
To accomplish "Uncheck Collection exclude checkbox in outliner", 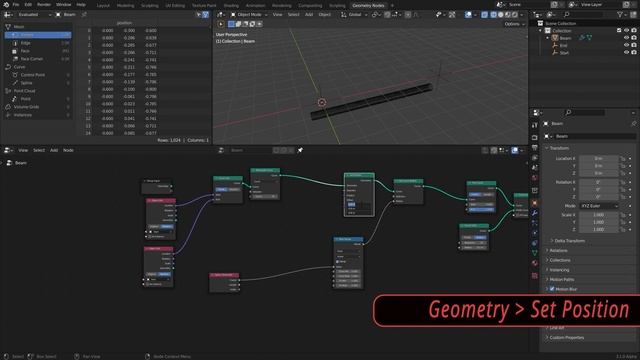I will (619, 31).
